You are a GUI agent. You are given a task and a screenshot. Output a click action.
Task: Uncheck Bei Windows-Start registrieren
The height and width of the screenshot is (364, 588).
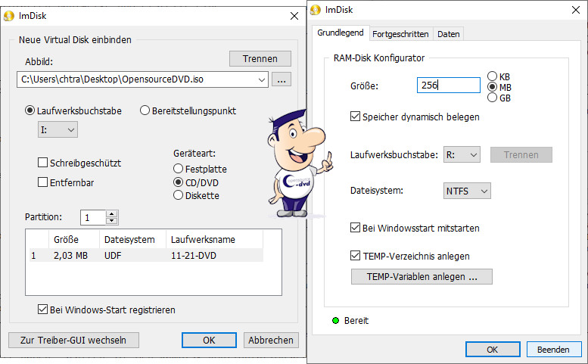coord(43,310)
